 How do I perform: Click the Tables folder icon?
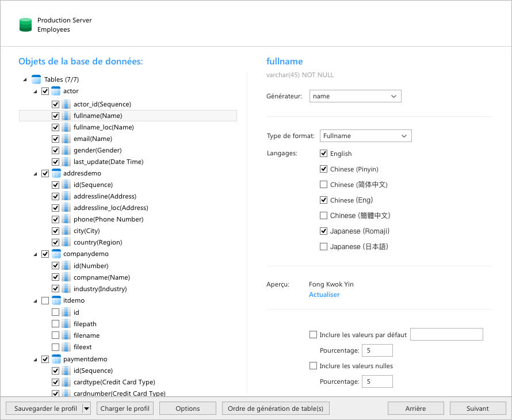pos(36,79)
